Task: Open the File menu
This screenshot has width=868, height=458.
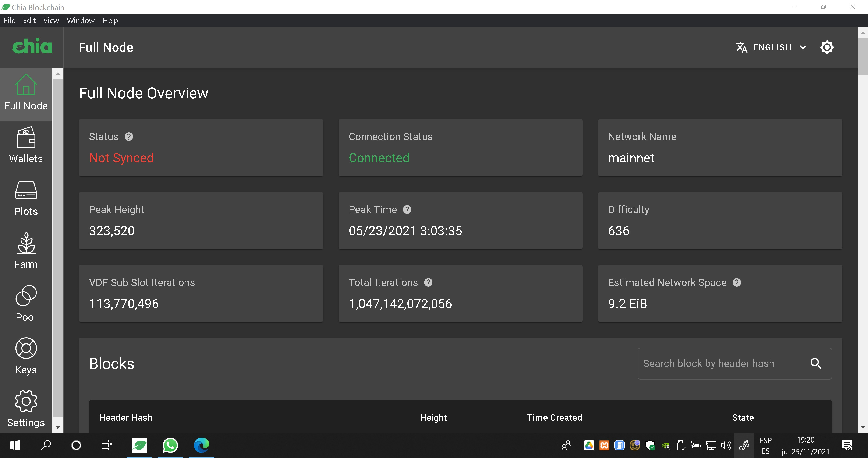Action: pos(10,21)
